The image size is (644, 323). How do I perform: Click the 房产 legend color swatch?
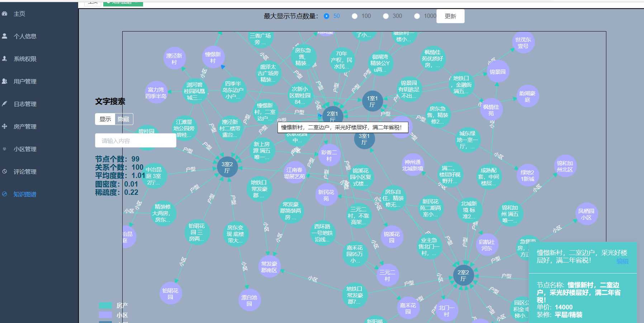pos(105,305)
